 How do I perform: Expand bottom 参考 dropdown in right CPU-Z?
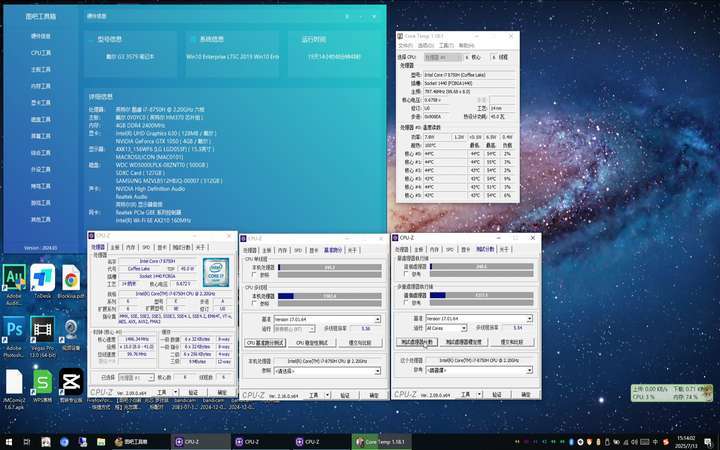(x=529, y=370)
